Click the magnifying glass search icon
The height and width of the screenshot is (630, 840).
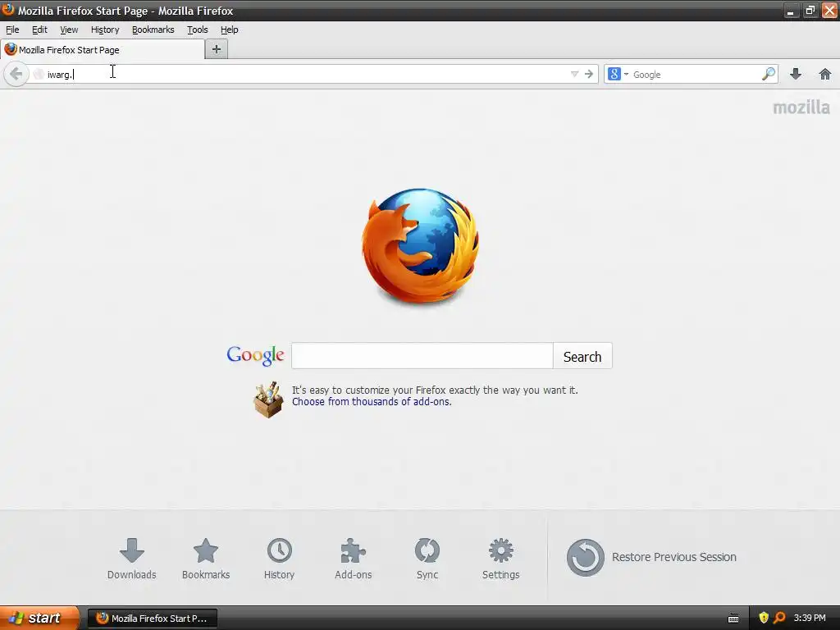point(768,74)
